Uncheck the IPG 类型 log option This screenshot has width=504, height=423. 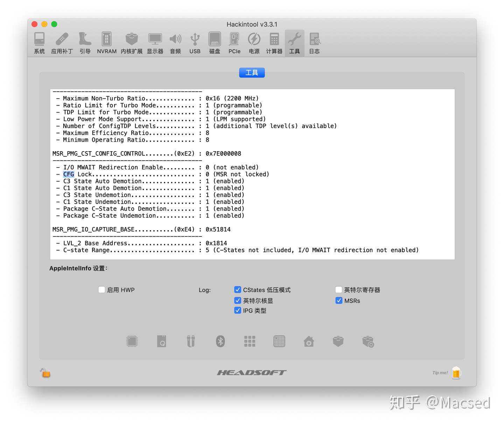click(x=238, y=310)
